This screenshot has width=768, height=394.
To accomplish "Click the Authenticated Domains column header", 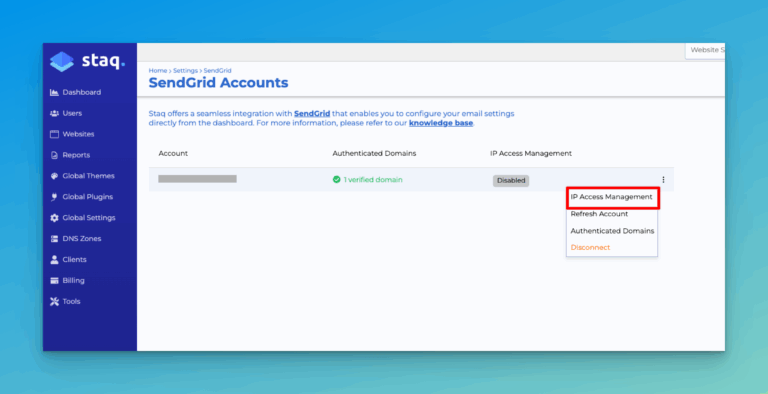I will pos(374,153).
